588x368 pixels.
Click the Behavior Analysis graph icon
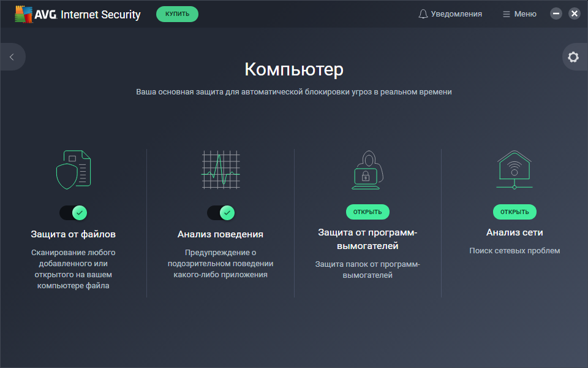pyautogui.click(x=221, y=169)
